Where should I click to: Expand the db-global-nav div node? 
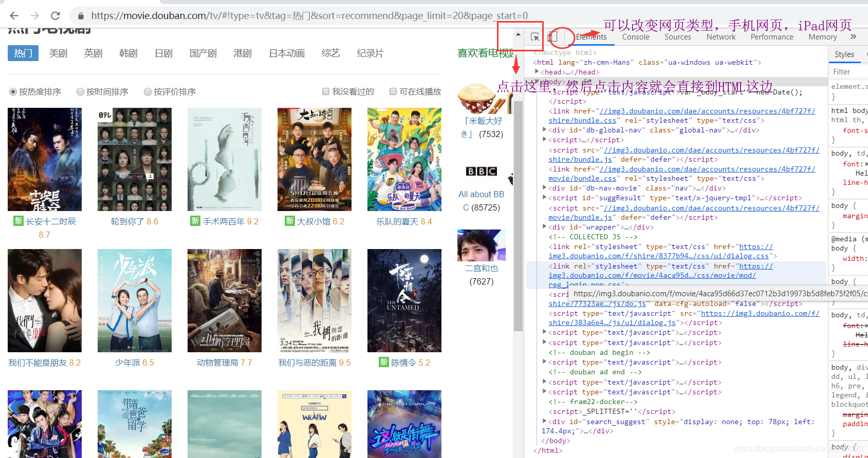pyautogui.click(x=545, y=130)
